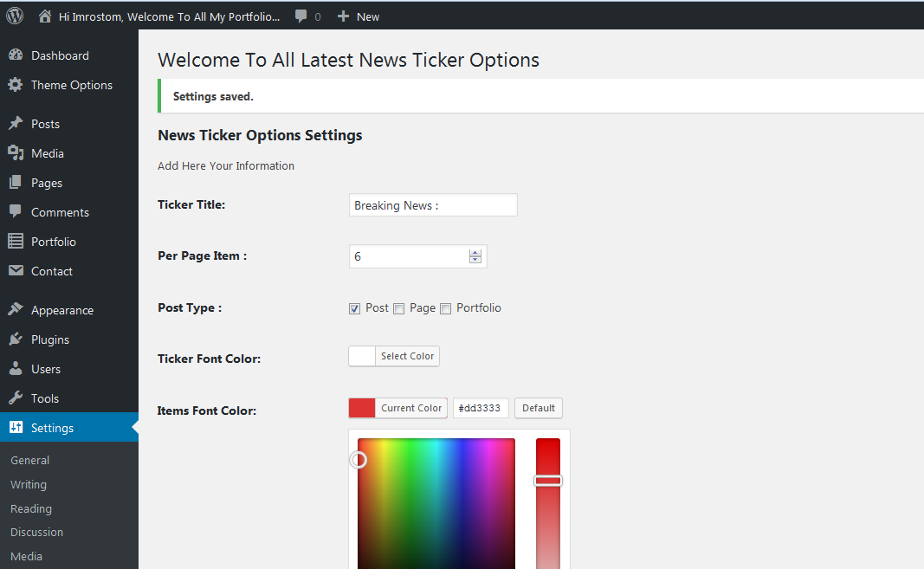Click the Per Page Item number field

coord(417,256)
